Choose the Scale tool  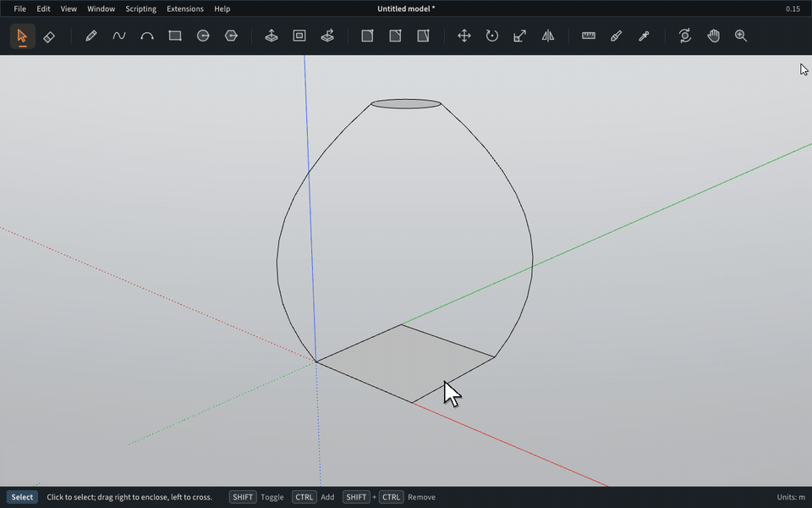520,36
